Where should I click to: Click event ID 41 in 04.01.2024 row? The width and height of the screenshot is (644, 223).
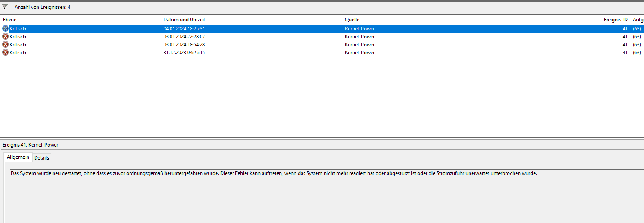pyautogui.click(x=625, y=29)
